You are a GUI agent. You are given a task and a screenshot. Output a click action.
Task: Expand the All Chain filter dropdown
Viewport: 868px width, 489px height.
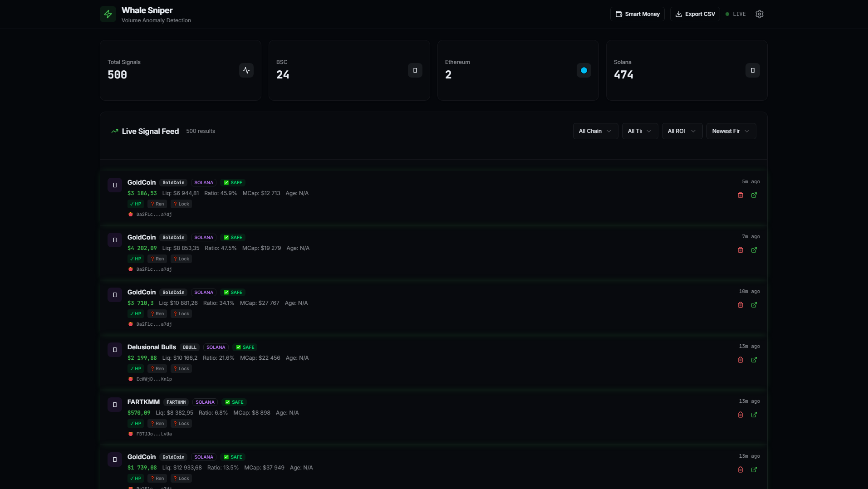[x=595, y=131]
